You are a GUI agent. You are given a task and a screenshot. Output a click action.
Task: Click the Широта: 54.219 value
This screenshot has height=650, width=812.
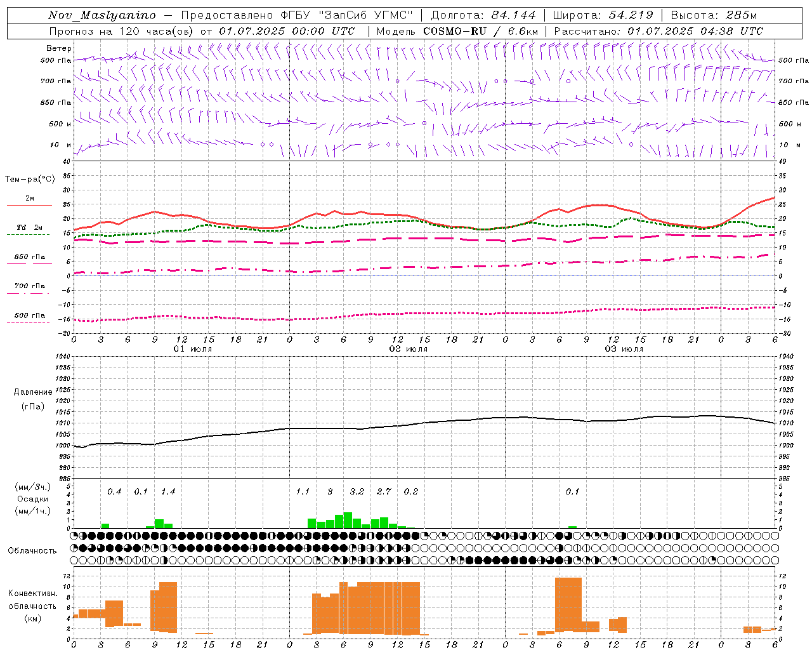coord(603,15)
